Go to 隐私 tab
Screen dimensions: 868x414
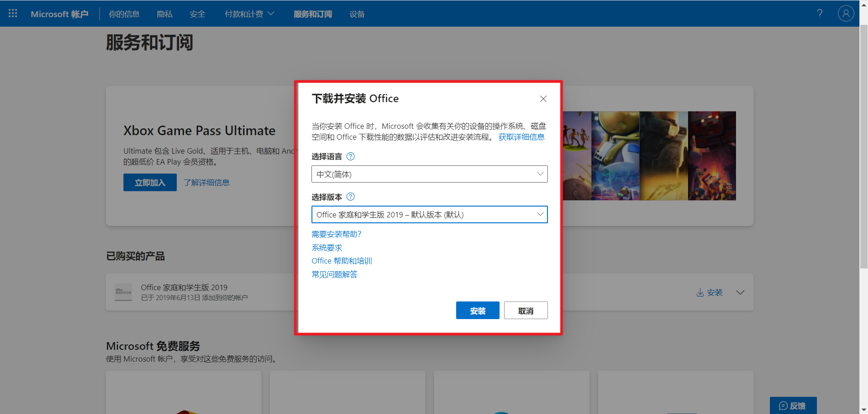165,14
